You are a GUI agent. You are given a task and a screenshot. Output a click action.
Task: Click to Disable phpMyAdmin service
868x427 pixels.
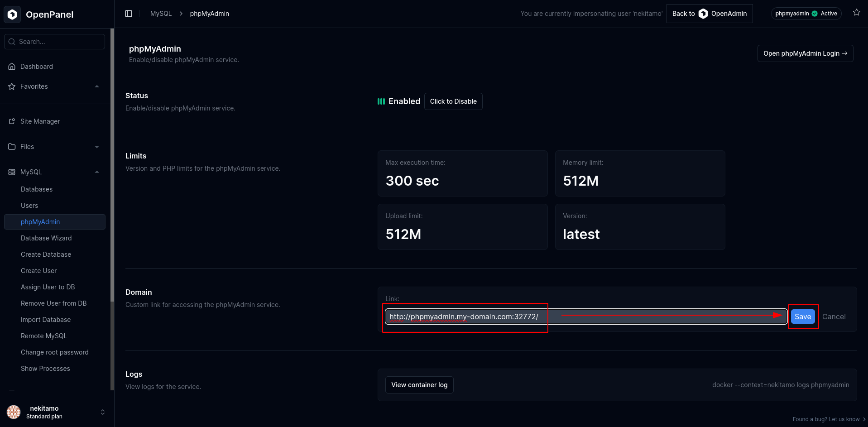pos(453,101)
